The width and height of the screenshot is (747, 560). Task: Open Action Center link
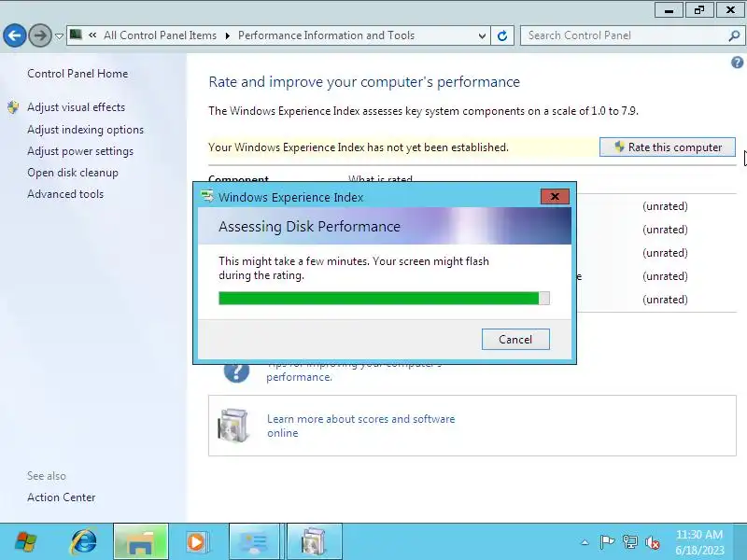(x=61, y=497)
